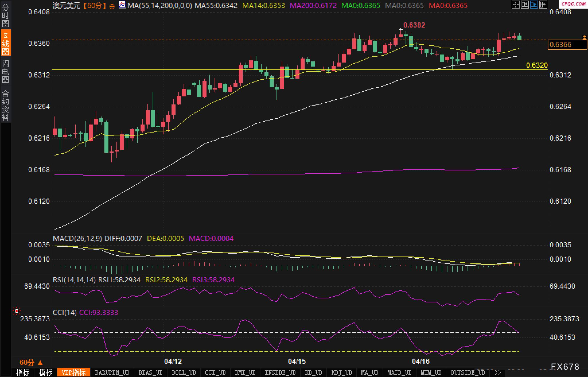Click the CCI(14) indicator label
This screenshot has width=588, height=377.
click(65, 312)
